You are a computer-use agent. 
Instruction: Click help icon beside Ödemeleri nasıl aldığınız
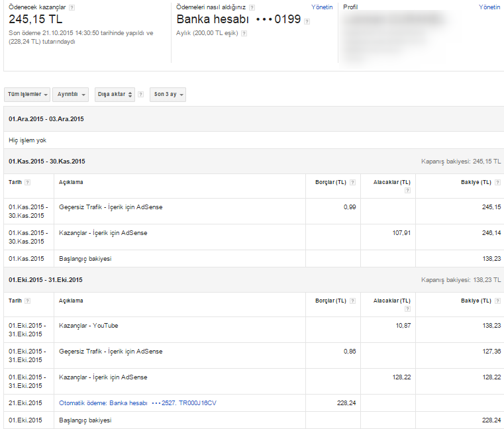(252, 7)
